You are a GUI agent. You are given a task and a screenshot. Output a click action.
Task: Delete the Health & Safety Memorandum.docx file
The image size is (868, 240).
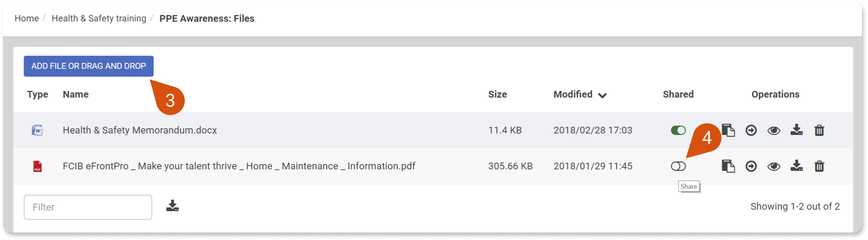(819, 130)
